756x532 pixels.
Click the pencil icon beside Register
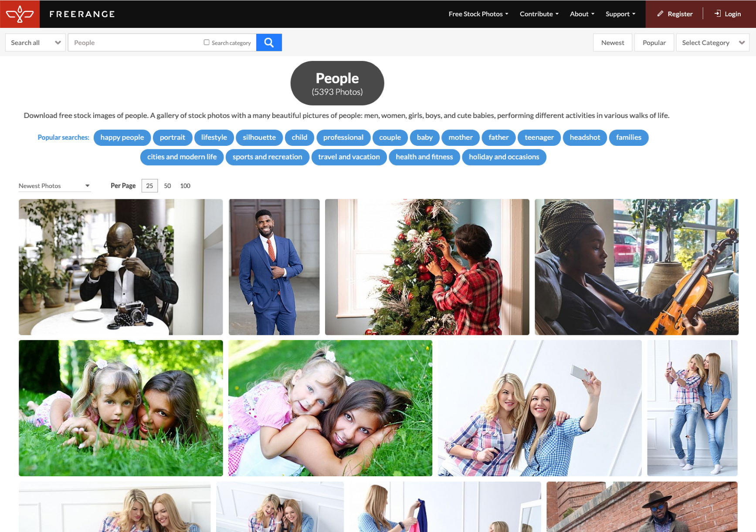click(x=660, y=14)
